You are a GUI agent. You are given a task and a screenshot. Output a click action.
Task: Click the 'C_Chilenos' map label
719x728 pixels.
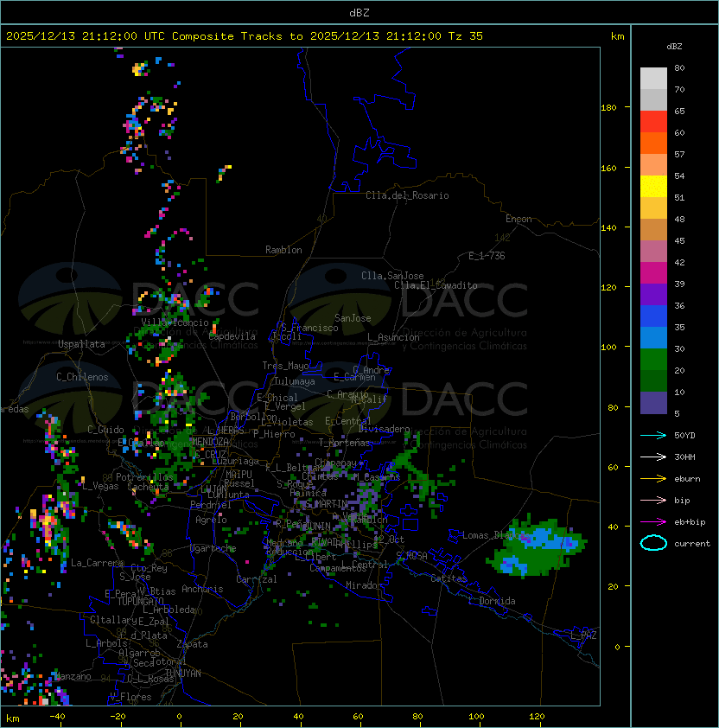82,377
